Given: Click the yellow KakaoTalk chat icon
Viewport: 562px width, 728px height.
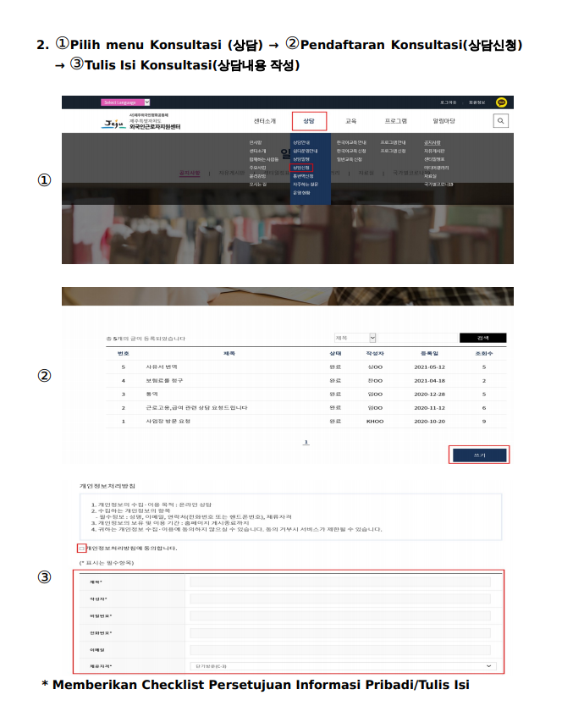Looking at the screenshot, I should tap(502, 102).
